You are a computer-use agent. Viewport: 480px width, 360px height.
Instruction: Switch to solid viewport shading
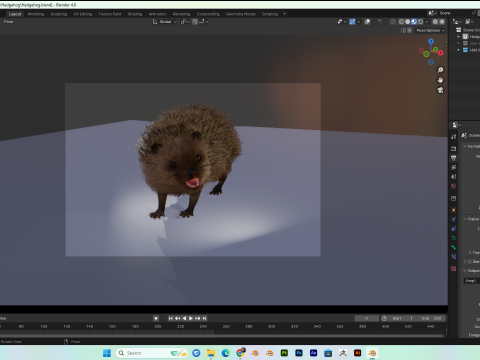408,22
